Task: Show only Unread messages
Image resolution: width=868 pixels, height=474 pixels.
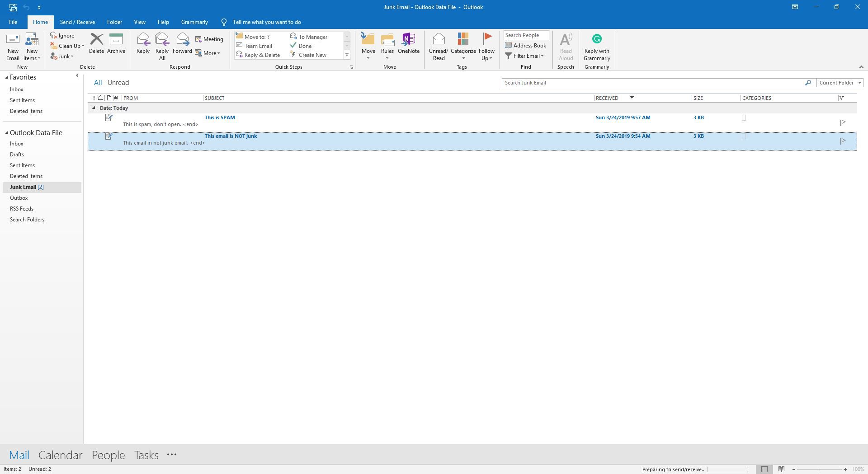Action: coord(118,83)
